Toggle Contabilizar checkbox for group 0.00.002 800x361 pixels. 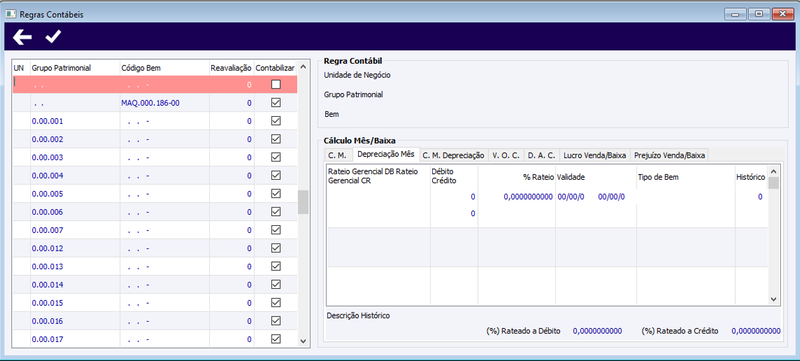tap(276, 139)
